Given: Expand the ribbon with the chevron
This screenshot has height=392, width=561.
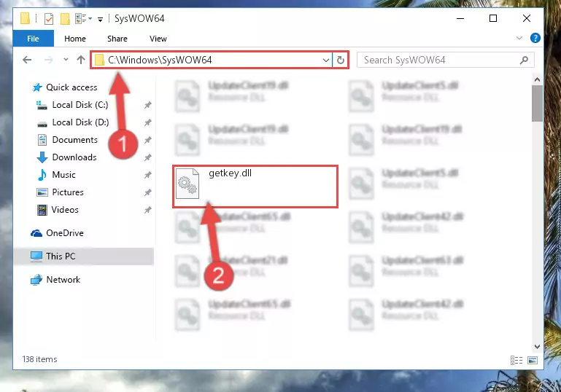Looking at the screenshot, I should [x=519, y=38].
